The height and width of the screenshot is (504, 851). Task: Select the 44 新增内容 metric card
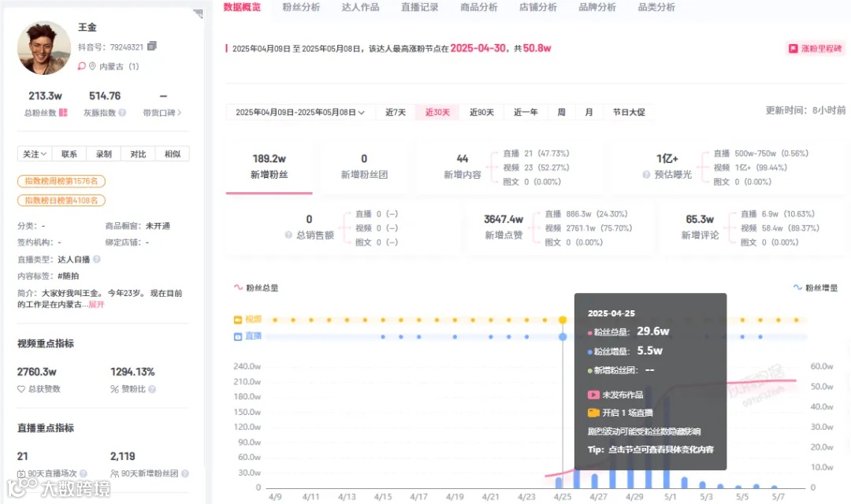[x=509, y=166]
